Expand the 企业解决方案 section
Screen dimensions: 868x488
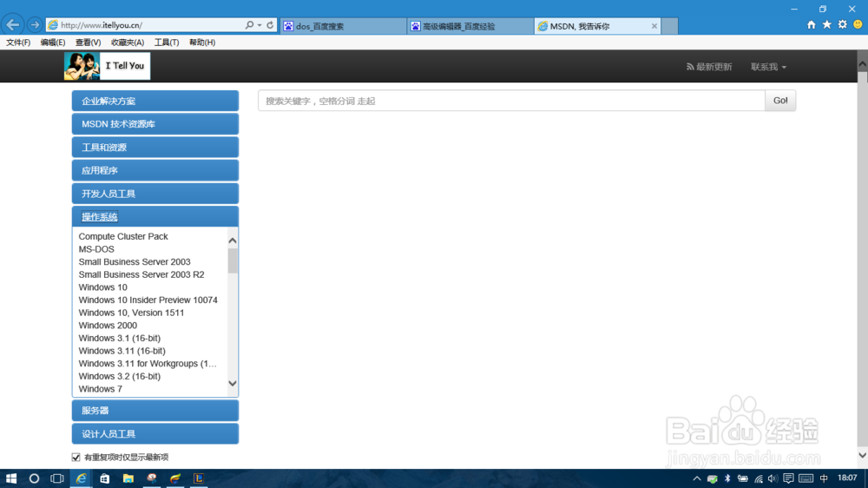155,101
